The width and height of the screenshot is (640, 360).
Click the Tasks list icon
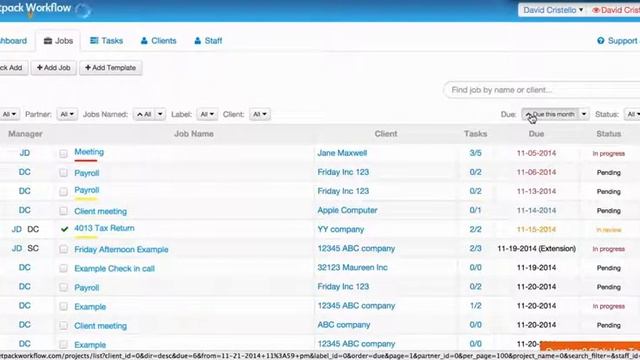click(94, 40)
